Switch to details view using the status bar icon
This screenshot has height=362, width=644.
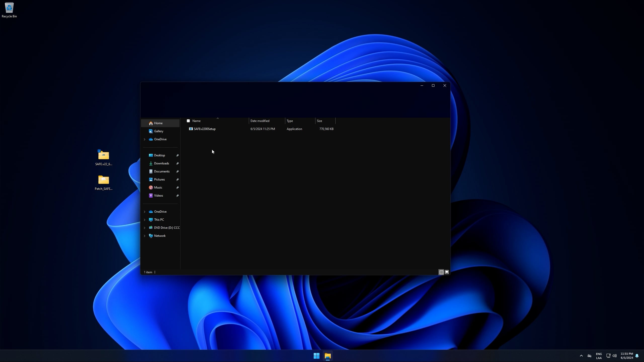tap(441, 272)
